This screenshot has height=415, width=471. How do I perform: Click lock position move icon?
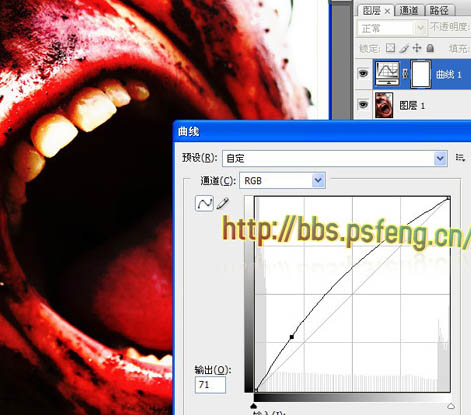tap(417, 48)
